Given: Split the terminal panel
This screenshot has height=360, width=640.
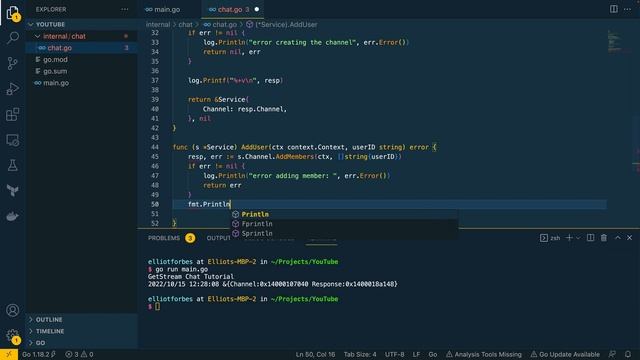Looking at the screenshot, I should 590,238.
